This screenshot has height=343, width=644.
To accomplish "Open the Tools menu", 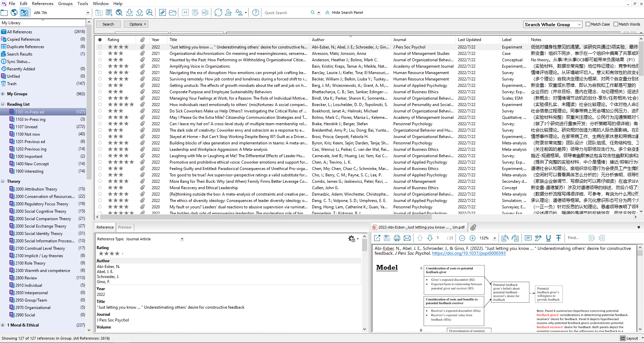I will pyautogui.click(x=83, y=3).
